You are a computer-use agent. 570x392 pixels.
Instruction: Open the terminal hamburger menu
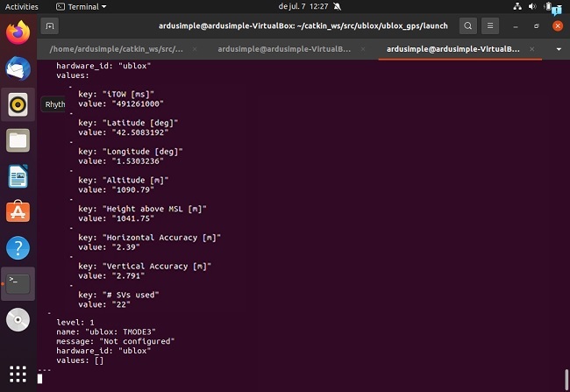[491, 25]
